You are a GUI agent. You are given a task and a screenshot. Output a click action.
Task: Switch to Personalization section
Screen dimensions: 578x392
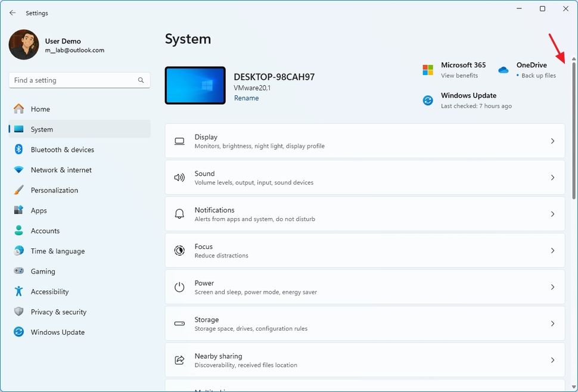(54, 190)
